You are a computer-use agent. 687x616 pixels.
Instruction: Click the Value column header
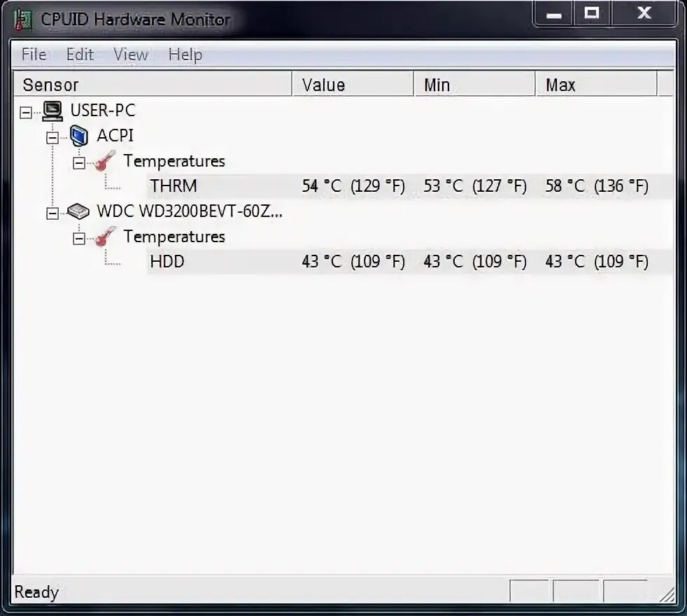pos(353,84)
